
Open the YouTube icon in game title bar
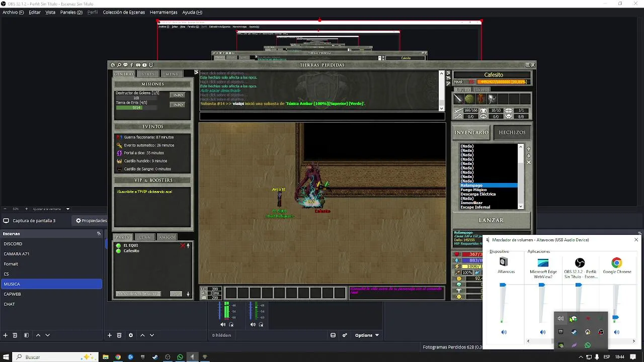click(x=144, y=65)
